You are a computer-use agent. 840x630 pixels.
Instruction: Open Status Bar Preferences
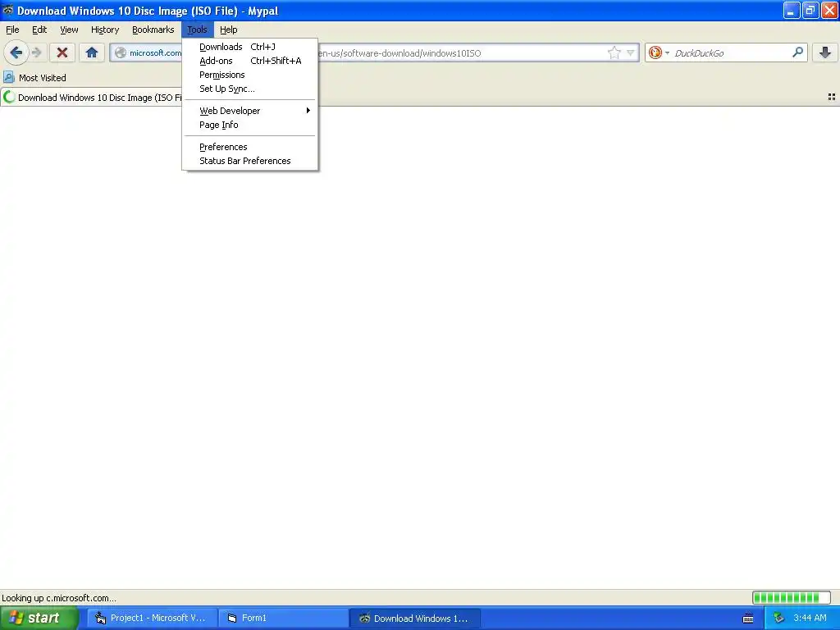[x=250, y=160]
